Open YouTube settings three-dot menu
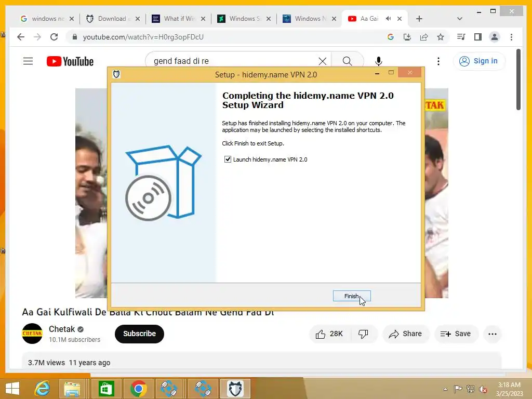This screenshot has width=532, height=399. click(x=438, y=61)
